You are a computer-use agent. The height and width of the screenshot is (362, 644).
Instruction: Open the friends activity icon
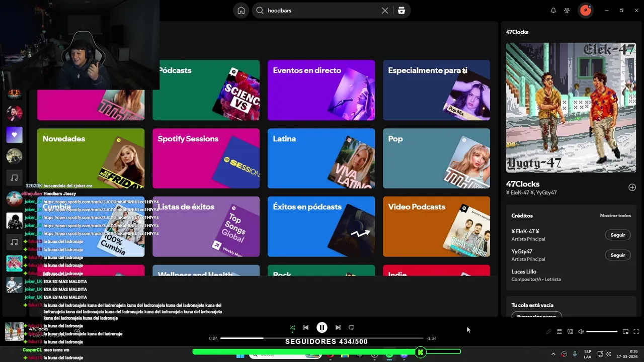point(567,11)
